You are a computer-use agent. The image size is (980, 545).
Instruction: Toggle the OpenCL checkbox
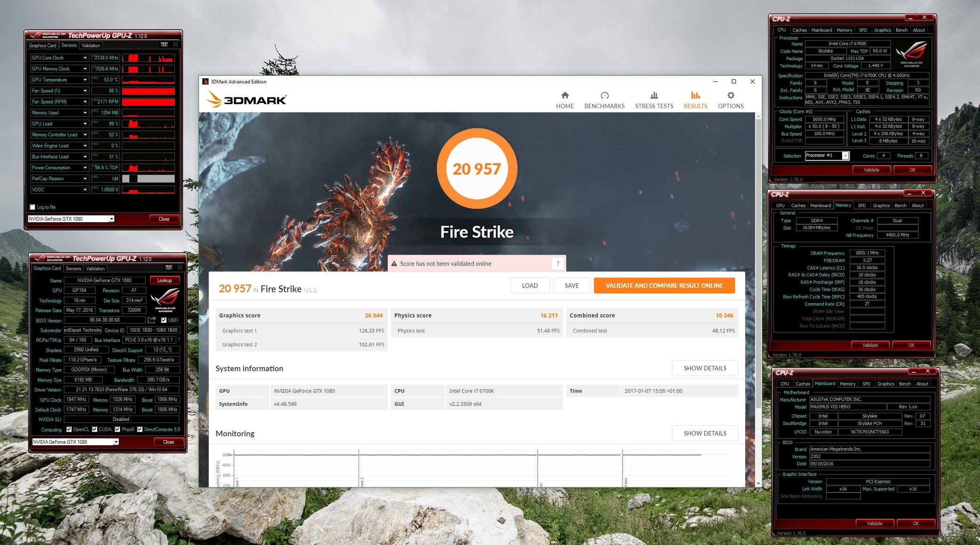[x=69, y=429]
